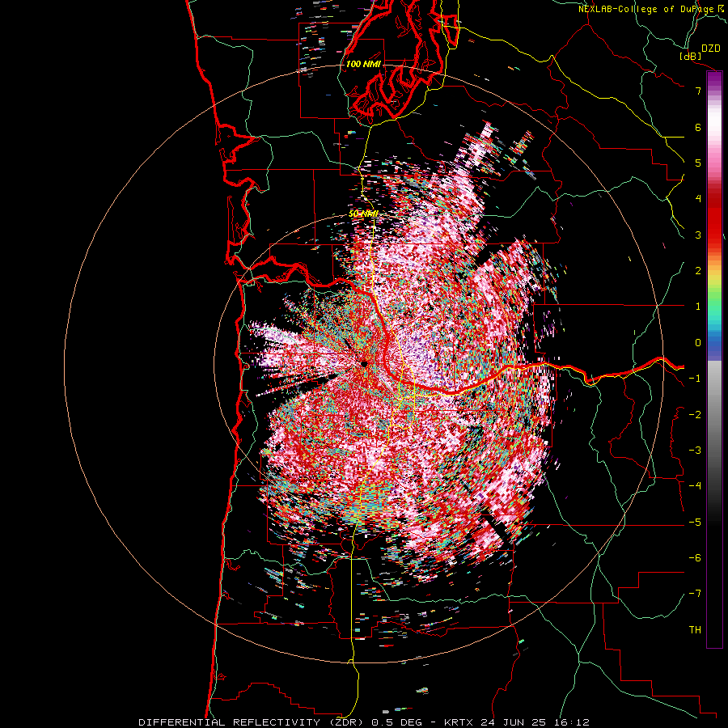728x728 pixels.
Task: Click the black radar site dot
Action: [x=364, y=364]
